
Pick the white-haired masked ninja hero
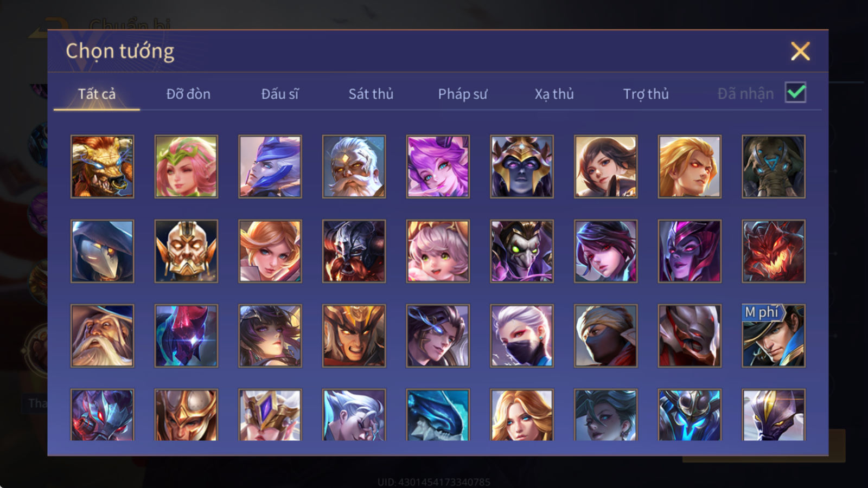(522, 336)
